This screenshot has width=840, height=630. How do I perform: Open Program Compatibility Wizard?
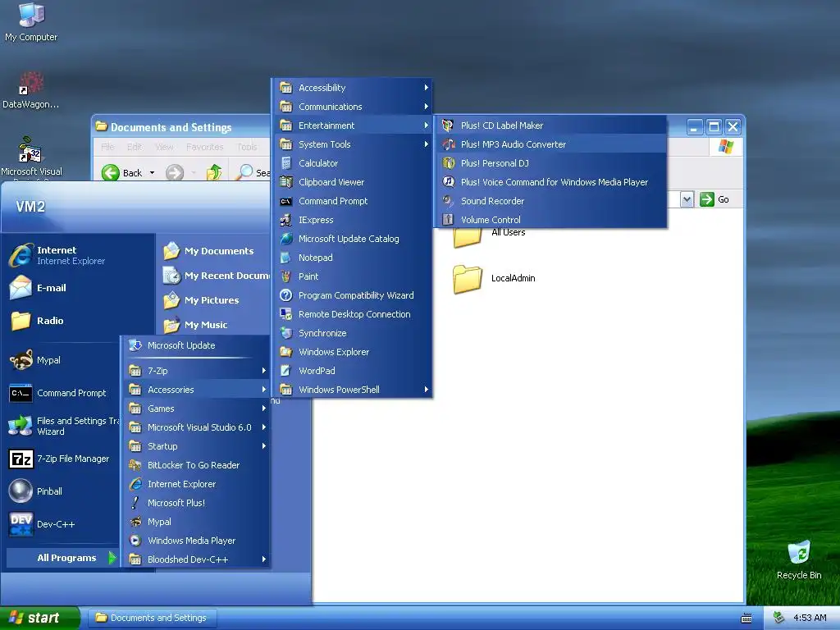pyautogui.click(x=353, y=295)
